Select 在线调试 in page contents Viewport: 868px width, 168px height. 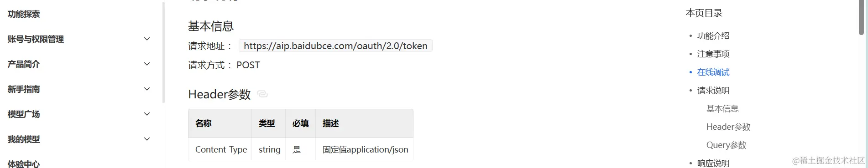(x=713, y=72)
